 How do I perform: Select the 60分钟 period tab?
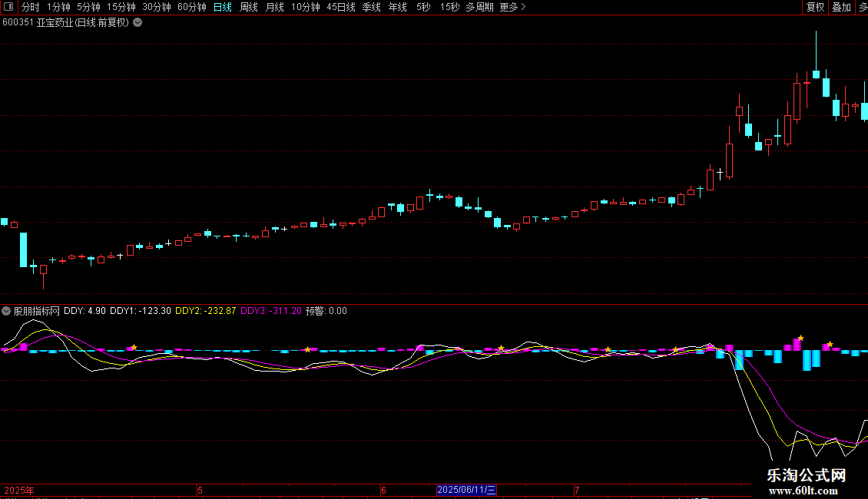pos(191,7)
